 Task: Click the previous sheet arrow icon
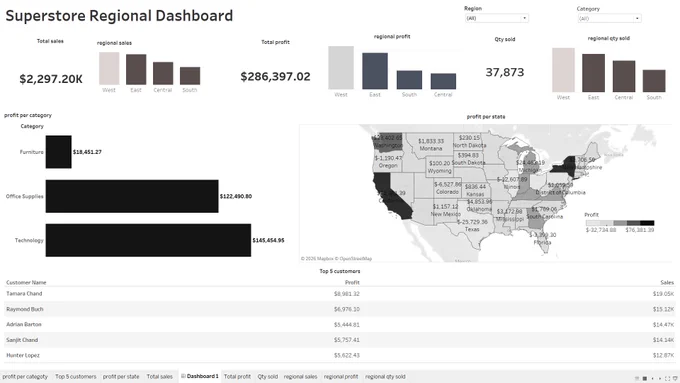pos(652,379)
